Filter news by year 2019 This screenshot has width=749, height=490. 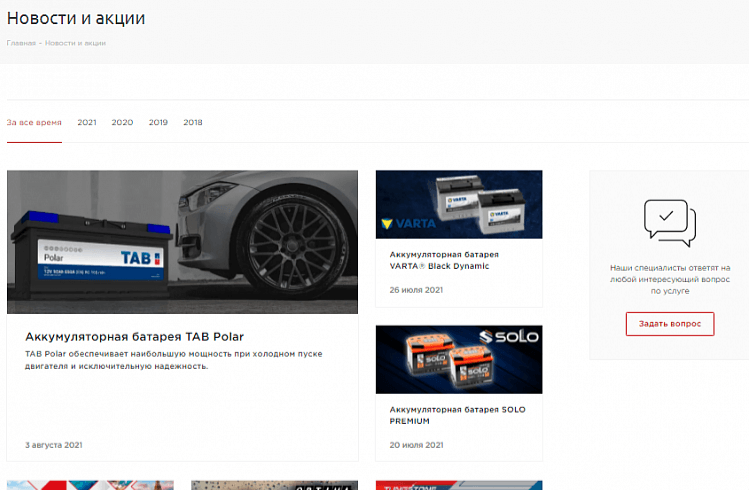158,123
